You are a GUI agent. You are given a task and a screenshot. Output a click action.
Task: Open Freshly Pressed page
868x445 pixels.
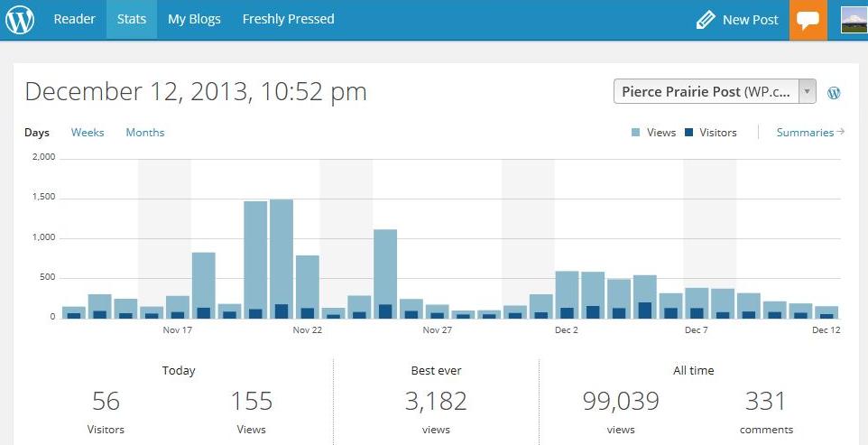pos(289,19)
